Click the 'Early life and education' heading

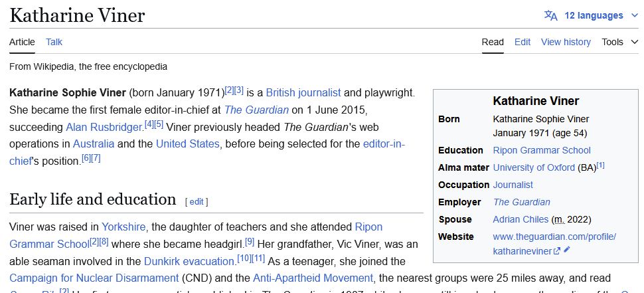[93, 199]
